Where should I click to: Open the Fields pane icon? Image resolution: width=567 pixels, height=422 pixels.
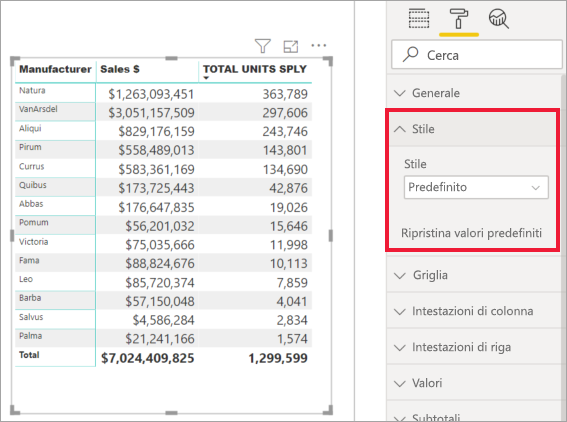[x=419, y=19]
